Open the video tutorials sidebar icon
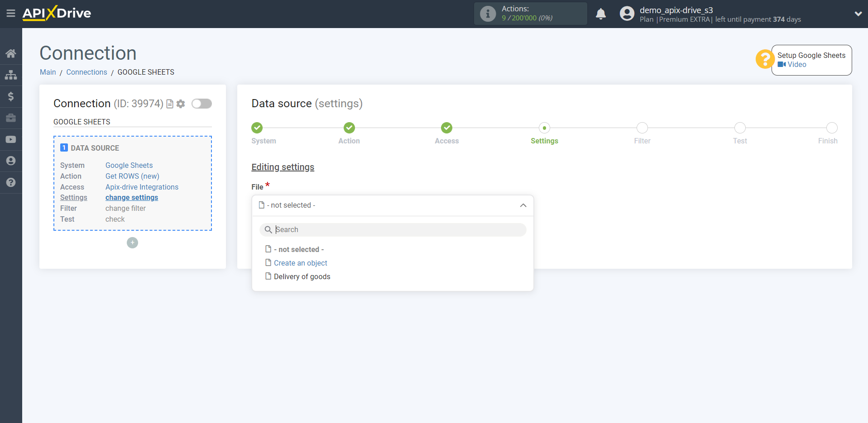868x423 pixels. [11, 139]
